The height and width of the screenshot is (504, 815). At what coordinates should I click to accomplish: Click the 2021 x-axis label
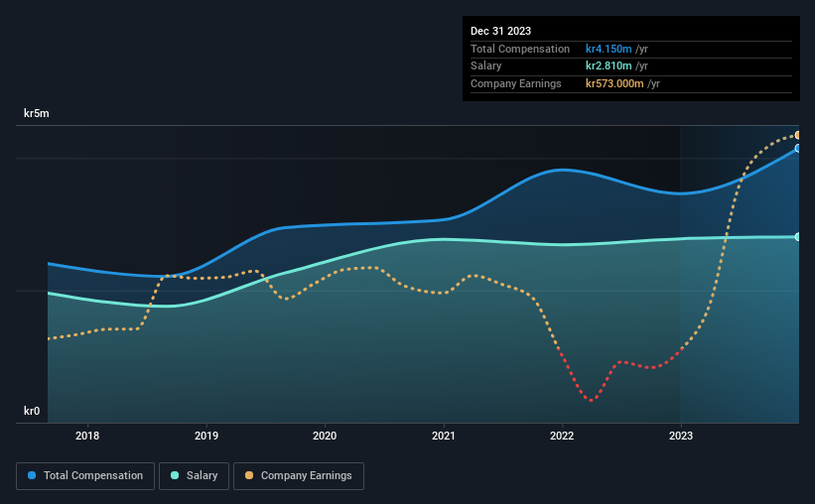[444, 436]
